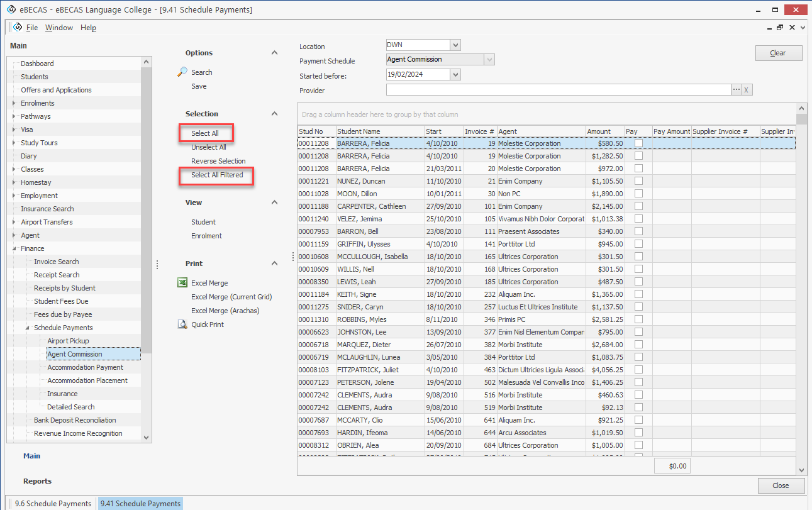The width and height of the screenshot is (812, 510).
Task: Switch to the 9.6 Schedule Payments tab
Action: click(53, 503)
